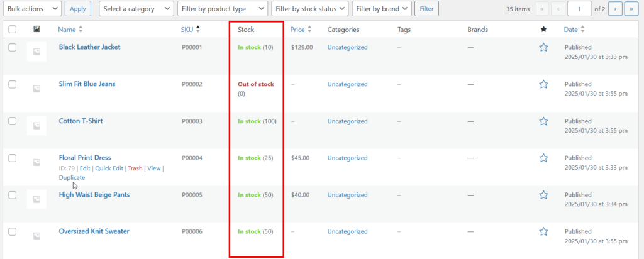Go to previous page of products
Screen dimensions: 644x259
(x=558, y=9)
